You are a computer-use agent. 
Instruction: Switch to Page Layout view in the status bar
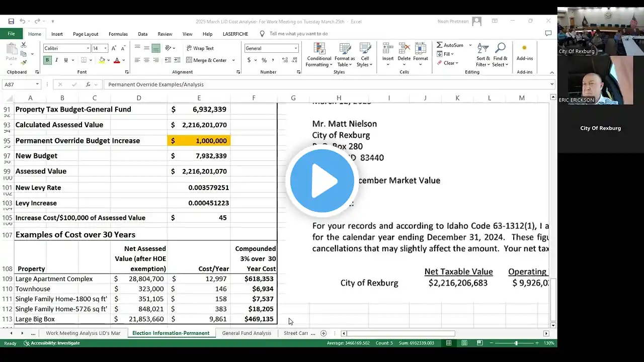(x=464, y=343)
